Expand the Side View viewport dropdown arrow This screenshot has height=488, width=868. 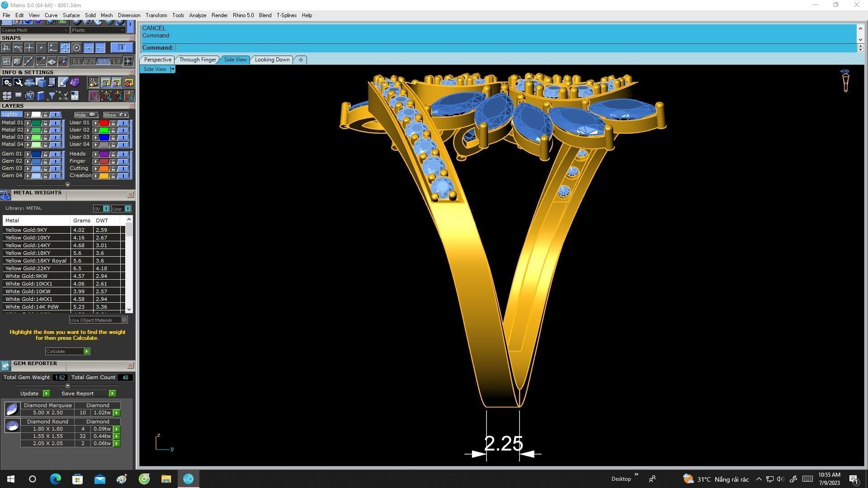173,69
